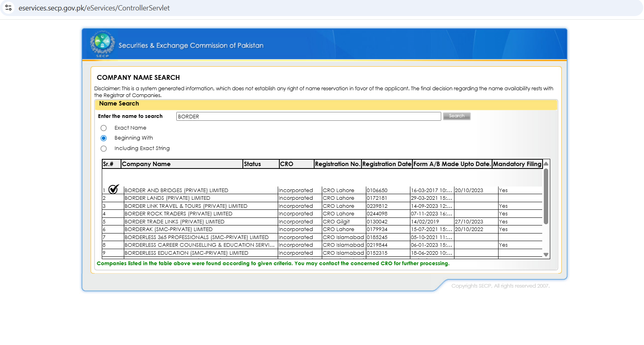Click the COMPANY NAME SEARCH heading
Viewport: 644px width, 345px height.
(x=138, y=77)
